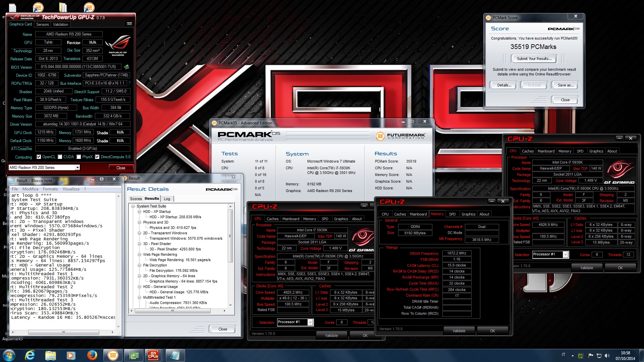
Task: Click Save as... in PCMark Score
Action: [x=566, y=85]
